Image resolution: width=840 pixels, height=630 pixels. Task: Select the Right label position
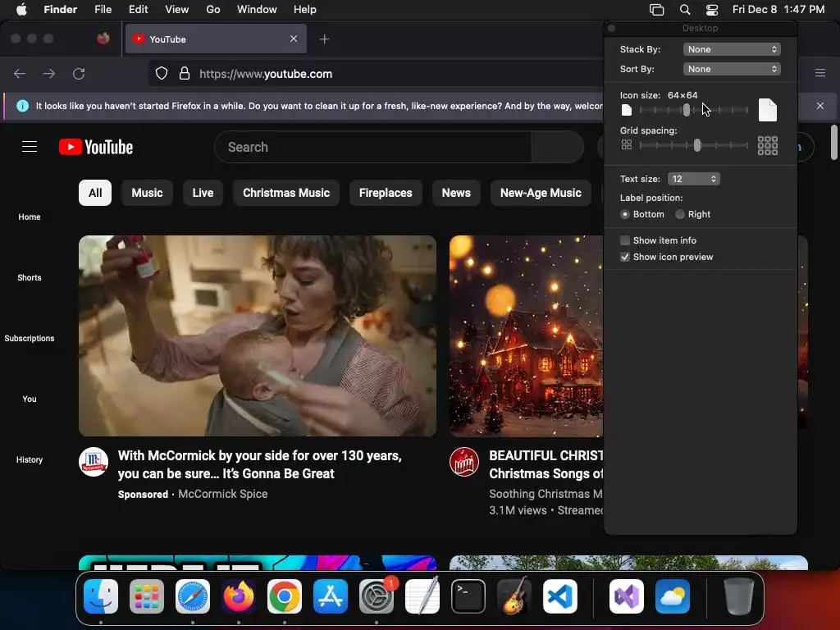pos(680,214)
